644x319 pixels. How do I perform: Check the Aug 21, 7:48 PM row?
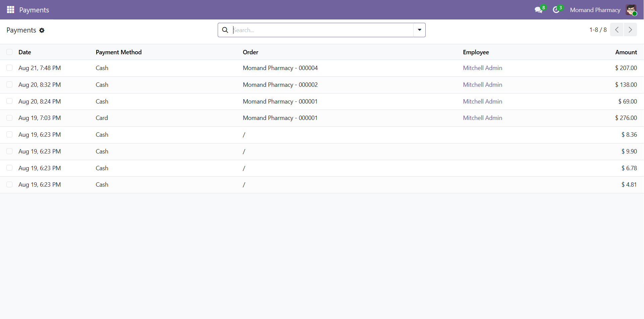point(9,68)
